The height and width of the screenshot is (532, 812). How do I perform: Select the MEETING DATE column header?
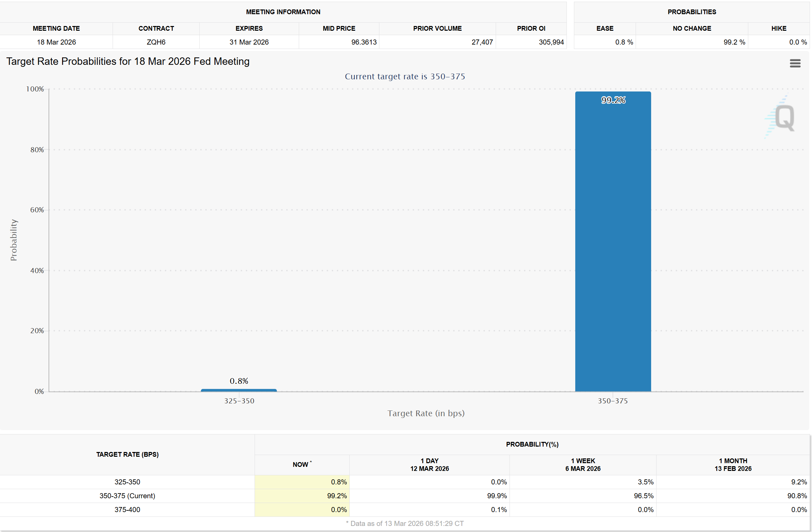point(56,28)
